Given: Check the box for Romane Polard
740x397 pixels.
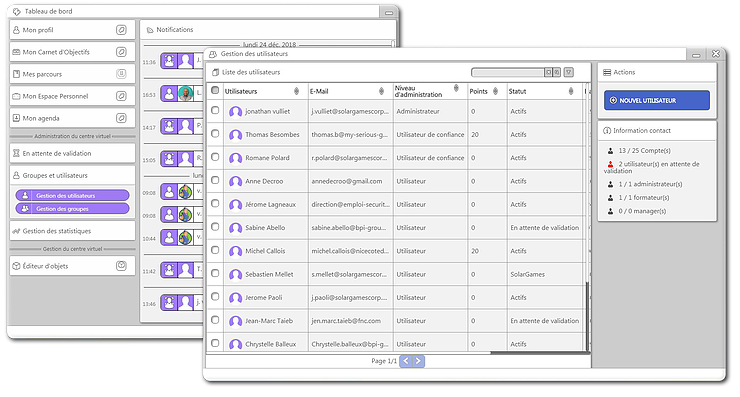Looking at the screenshot, I should pyautogui.click(x=215, y=157).
